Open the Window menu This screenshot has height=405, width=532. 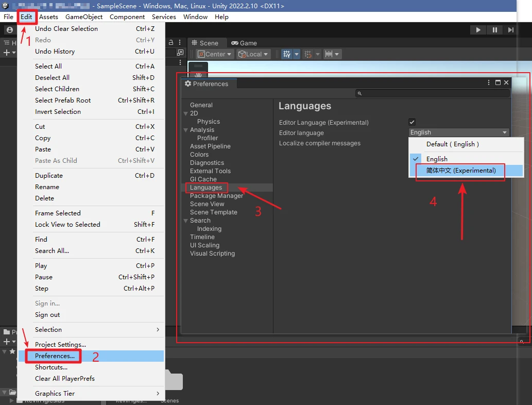(195, 16)
